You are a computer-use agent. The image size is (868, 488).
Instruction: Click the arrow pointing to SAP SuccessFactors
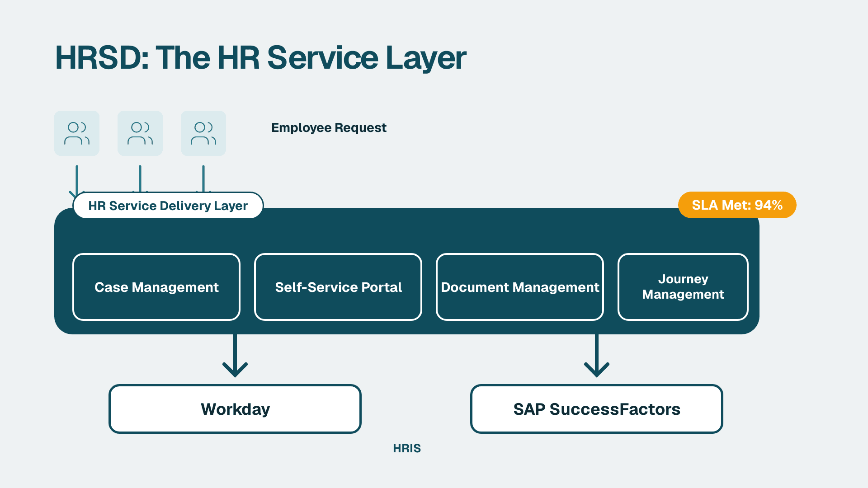pyautogui.click(x=597, y=356)
